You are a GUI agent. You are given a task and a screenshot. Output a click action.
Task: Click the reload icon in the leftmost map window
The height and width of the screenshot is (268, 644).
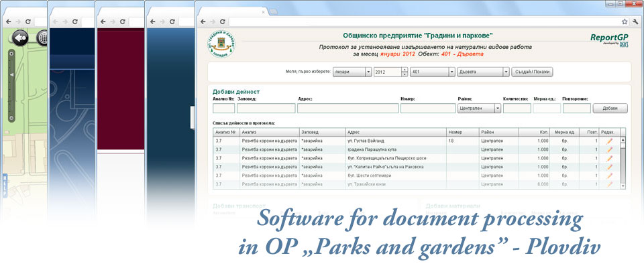point(28,21)
